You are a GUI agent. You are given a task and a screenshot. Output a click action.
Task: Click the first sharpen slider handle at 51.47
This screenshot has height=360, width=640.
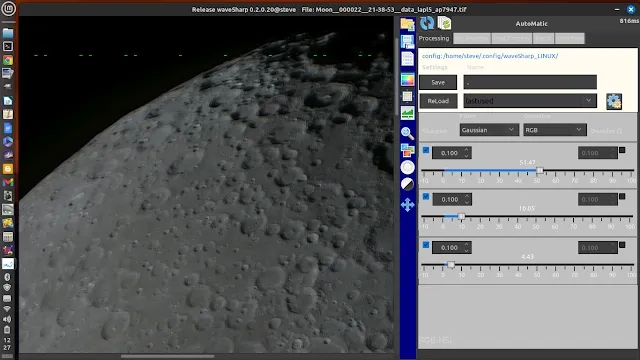pyautogui.click(x=540, y=170)
